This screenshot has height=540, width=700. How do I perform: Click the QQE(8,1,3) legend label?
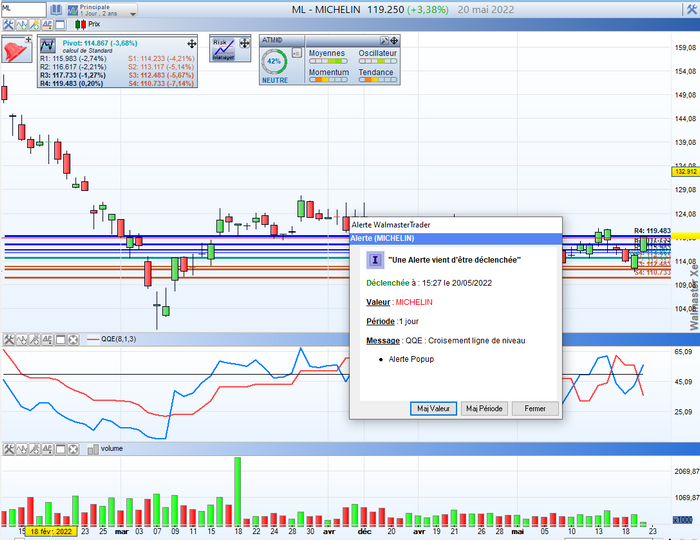click(118, 339)
